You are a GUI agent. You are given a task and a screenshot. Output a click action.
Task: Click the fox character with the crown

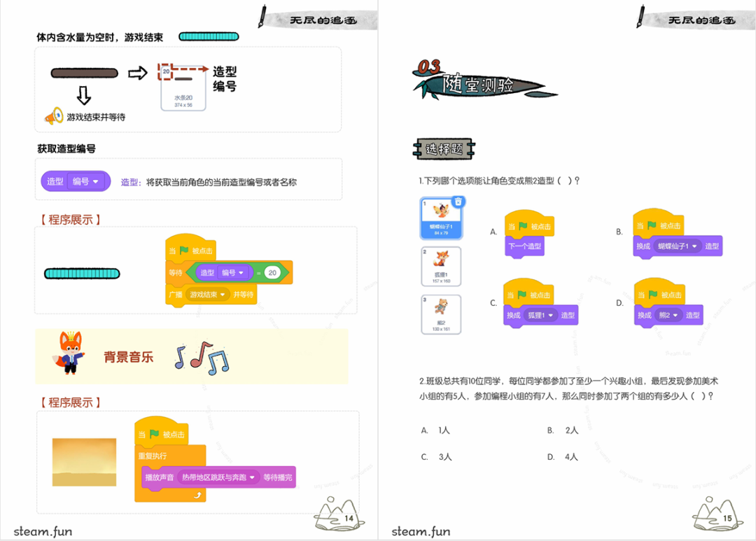pos(69,353)
